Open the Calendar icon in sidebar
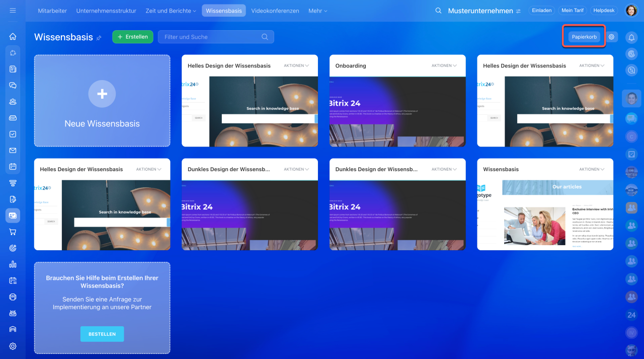The width and height of the screenshot is (644, 359). 13,167
